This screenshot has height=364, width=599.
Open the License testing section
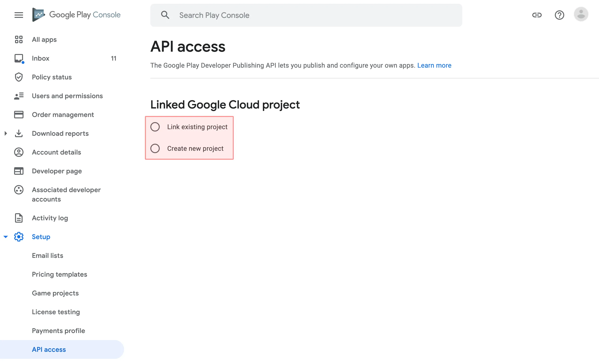click(x=56, y=312)
